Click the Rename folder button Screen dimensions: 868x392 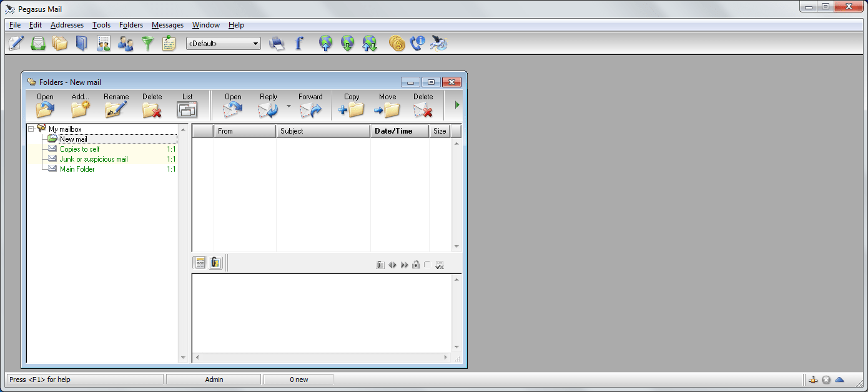click(x=116, y=105)
